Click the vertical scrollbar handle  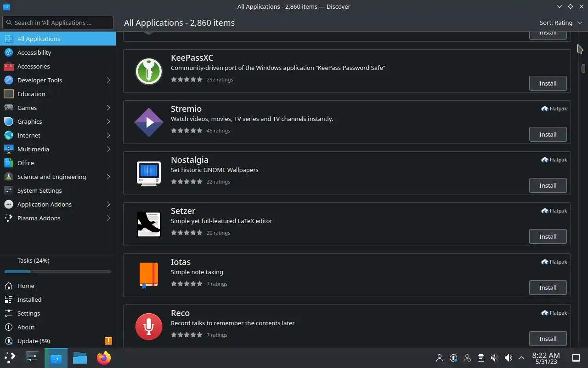click(x=583, y=68)
